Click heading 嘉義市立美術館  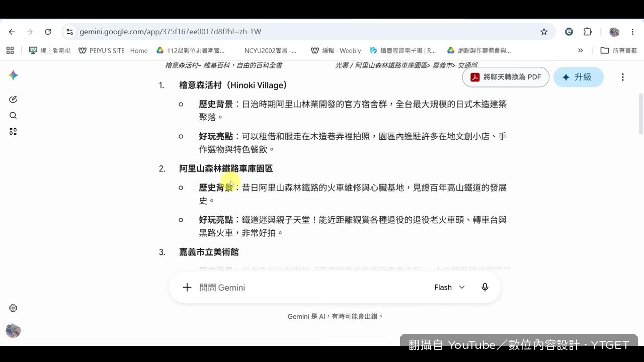tap(209, 252)
